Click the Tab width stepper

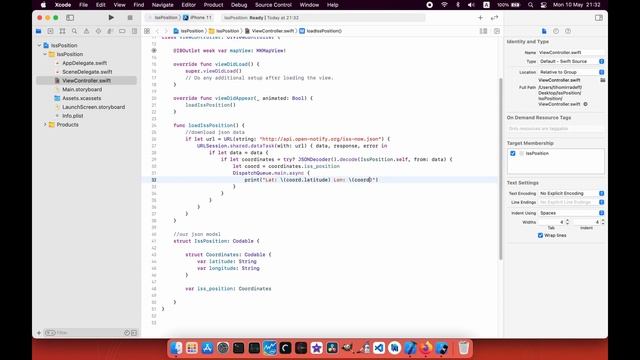(x=567, y=222)
